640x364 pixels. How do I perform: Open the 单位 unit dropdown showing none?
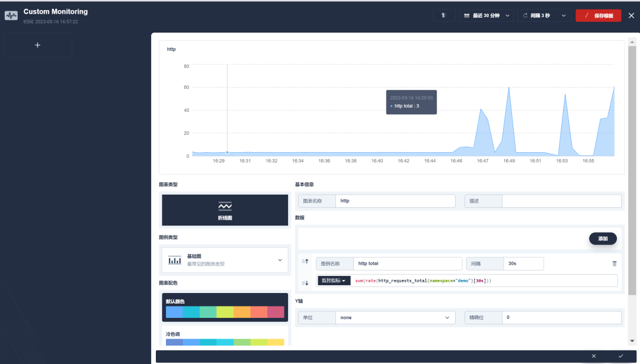(x=395, y=317)
